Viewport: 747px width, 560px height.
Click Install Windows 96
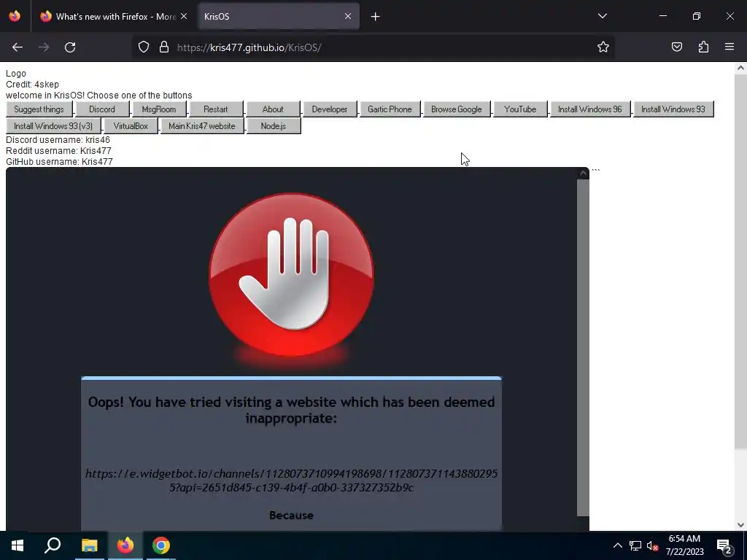[x=589, y=109]
